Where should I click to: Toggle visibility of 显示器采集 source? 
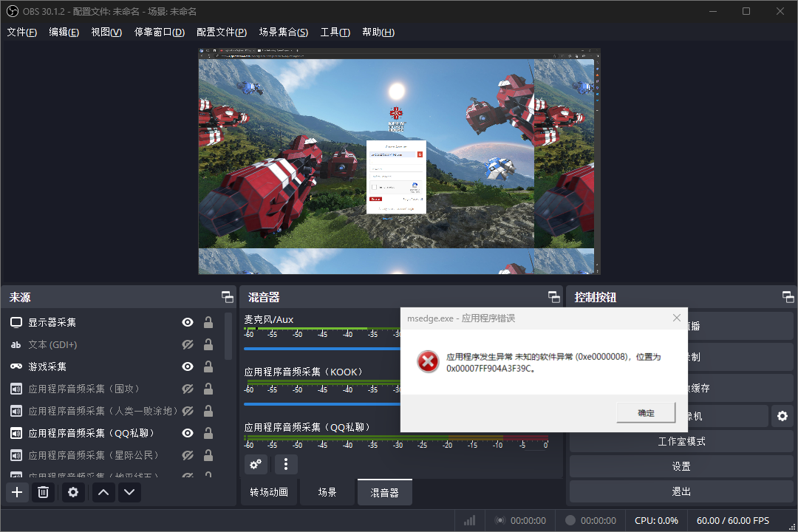point(188,322)
